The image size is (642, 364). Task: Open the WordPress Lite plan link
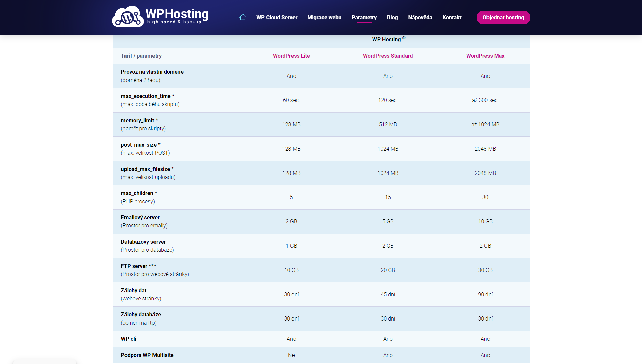291,56
